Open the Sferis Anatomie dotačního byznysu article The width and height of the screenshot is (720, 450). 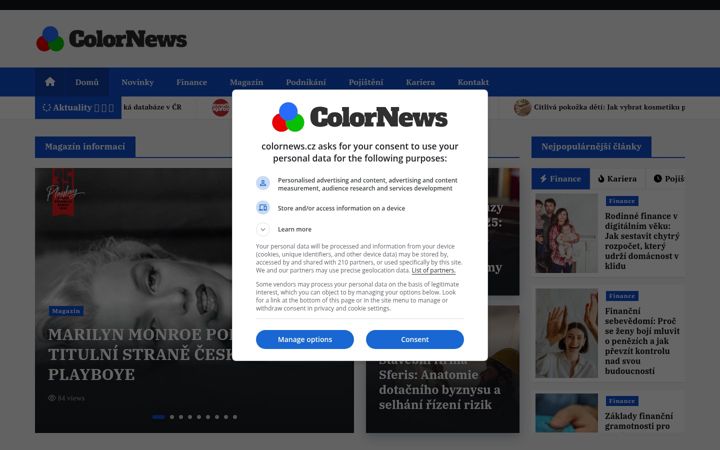[x=440, y=382]
